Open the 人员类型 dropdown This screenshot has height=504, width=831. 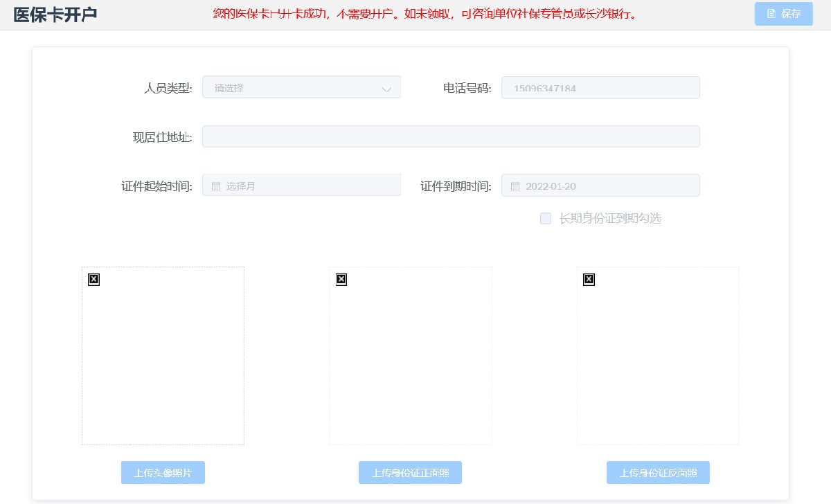pyautogui.click(x=301, y=88)
